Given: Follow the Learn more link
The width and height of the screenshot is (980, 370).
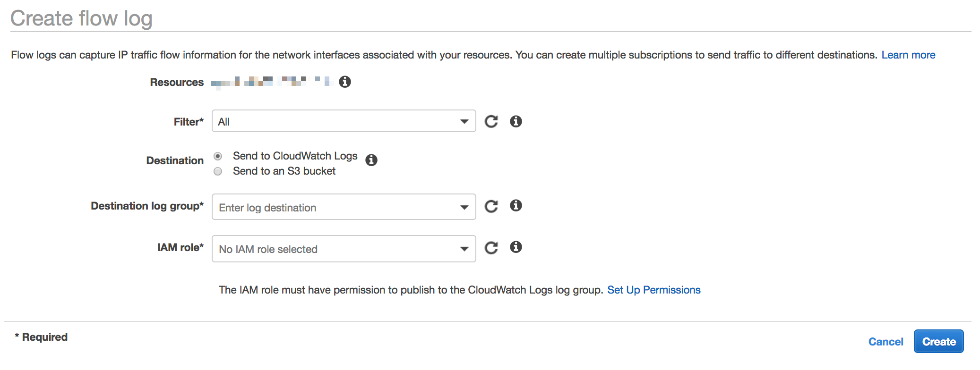Looking at the screenshot, I should 908,55.
